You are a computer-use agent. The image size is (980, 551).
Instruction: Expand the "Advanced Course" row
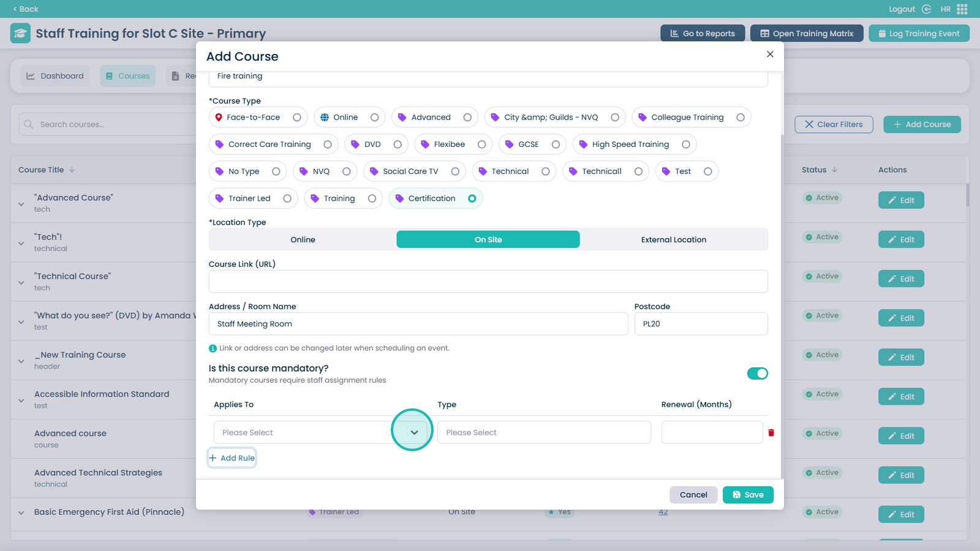[21, 204]
